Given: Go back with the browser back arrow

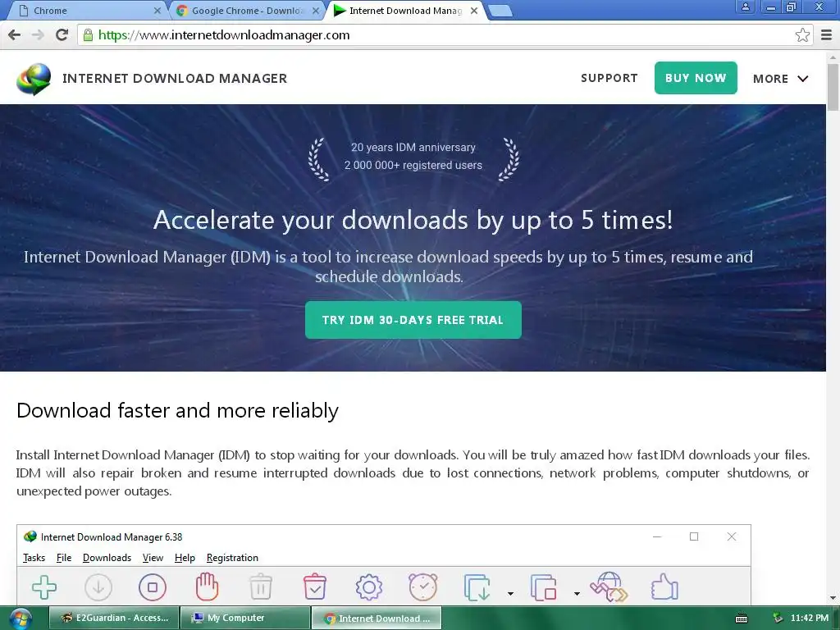Looking at the screenshot, I should [15, 34].
